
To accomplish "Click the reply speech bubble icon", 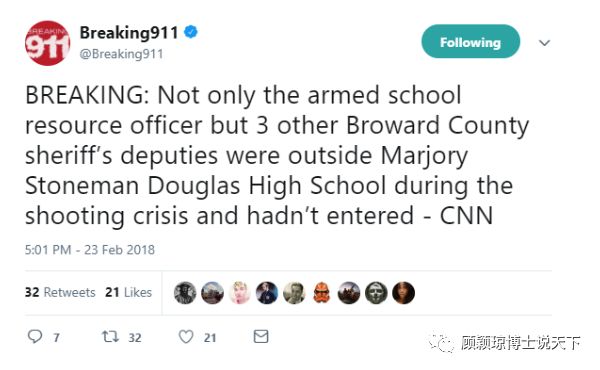I will 35,336.
